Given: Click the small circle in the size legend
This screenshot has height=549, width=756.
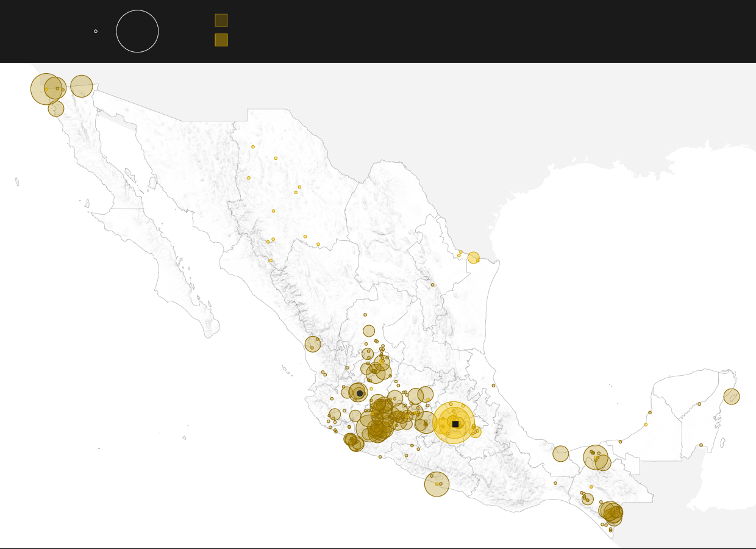Looking at the screenshot, I should click(96, 31).
